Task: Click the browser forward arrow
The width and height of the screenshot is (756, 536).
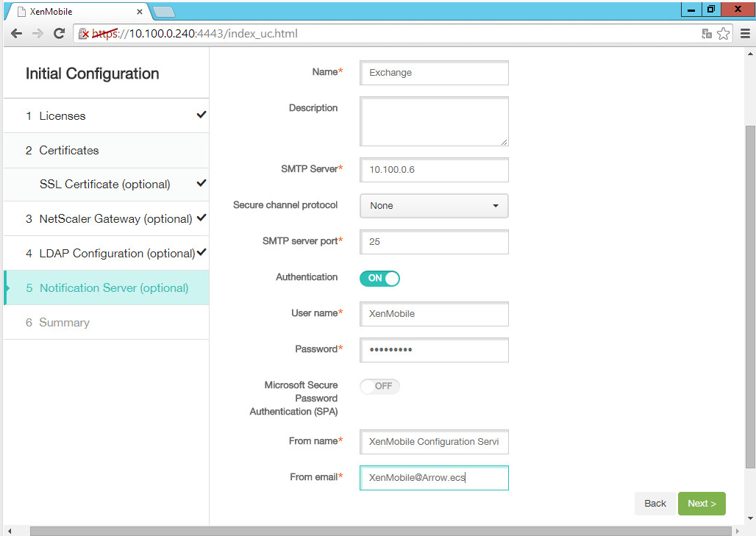Action: [38, 33]
